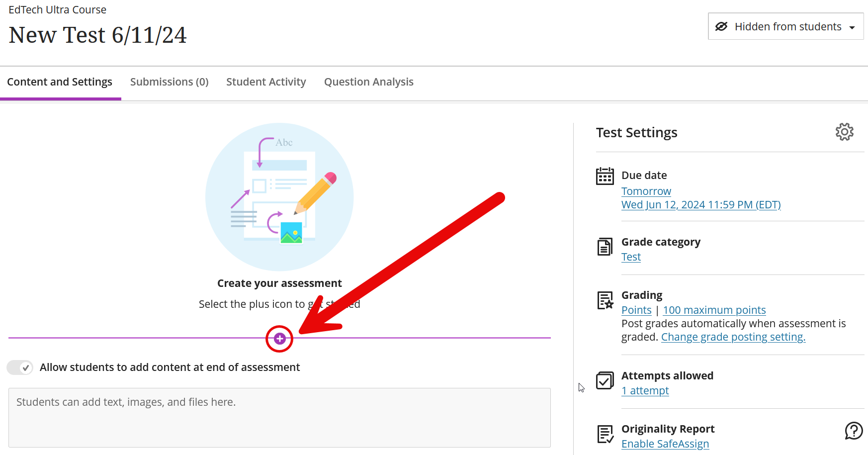
Task: Click the 100 maximum points link
Action: tap(714, 310)
